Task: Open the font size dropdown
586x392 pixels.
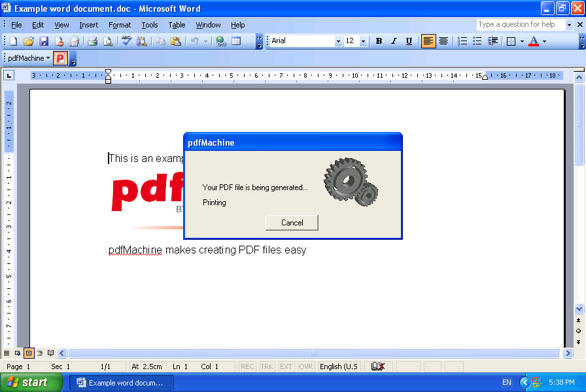Action: click(x=364, y=41)
